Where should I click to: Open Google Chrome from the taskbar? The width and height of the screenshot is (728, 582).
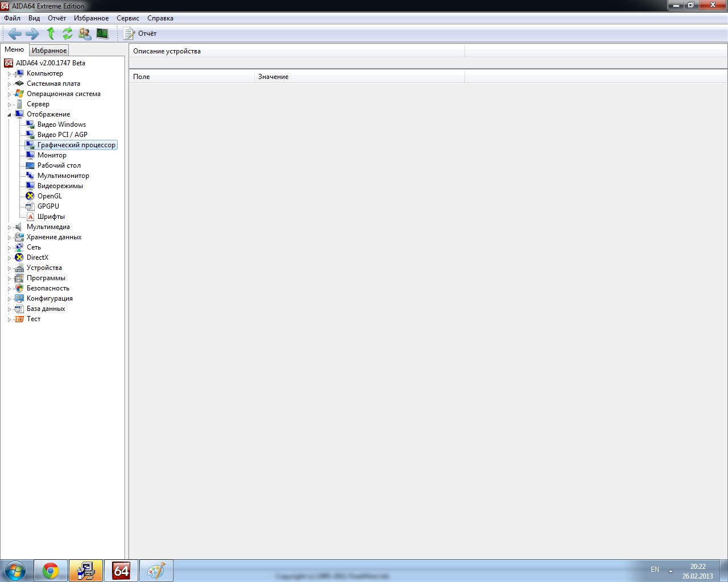pos(51,571)
